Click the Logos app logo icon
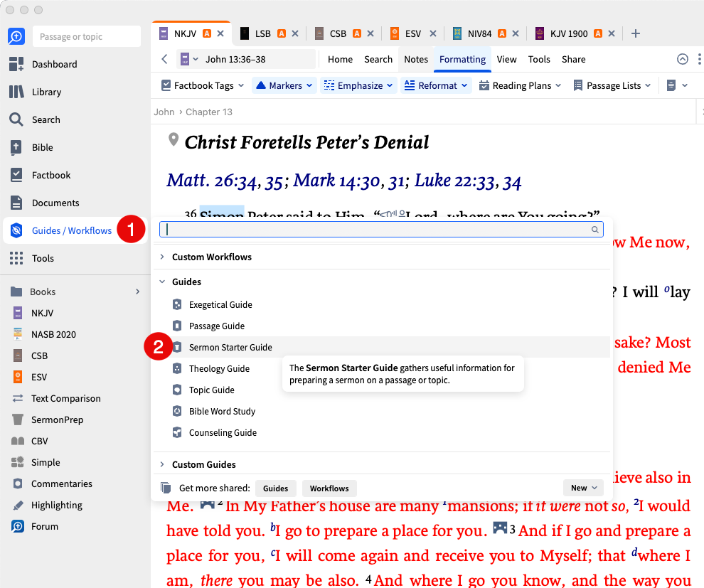Image resolution: width=704 pixels, height=588 pixels. pyautogui.click(x=16, y=36)
